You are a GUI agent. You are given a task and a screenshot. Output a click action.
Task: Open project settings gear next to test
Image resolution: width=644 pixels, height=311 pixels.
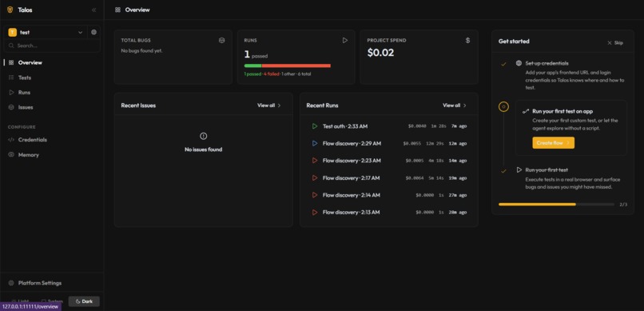[93, 32]
